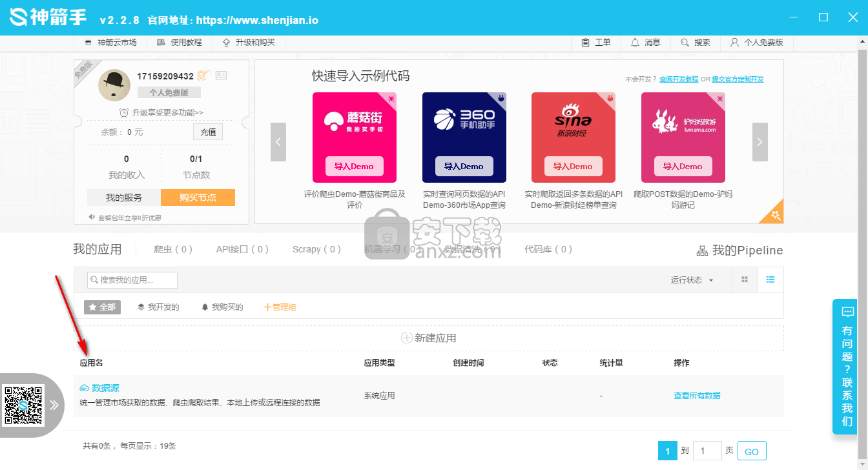This screenshot has width=868, height=470.
Task: Switch to 爬虫 tab
Action: click(x=173, y=249)
